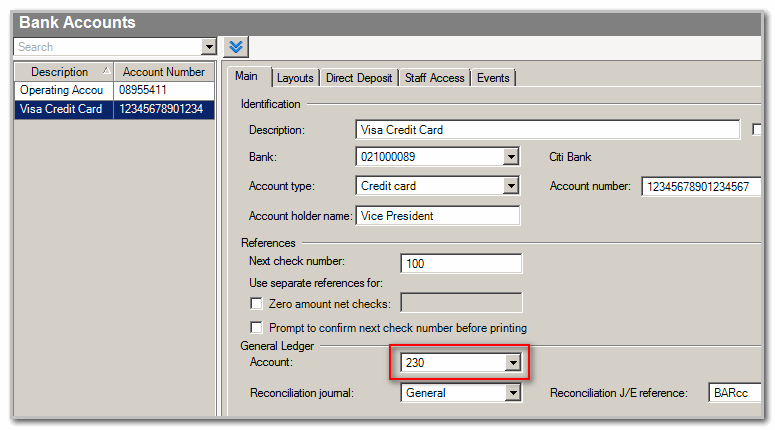Click the 12345678901234 account number cell
The image size is (775, 430).
point(164,109)
